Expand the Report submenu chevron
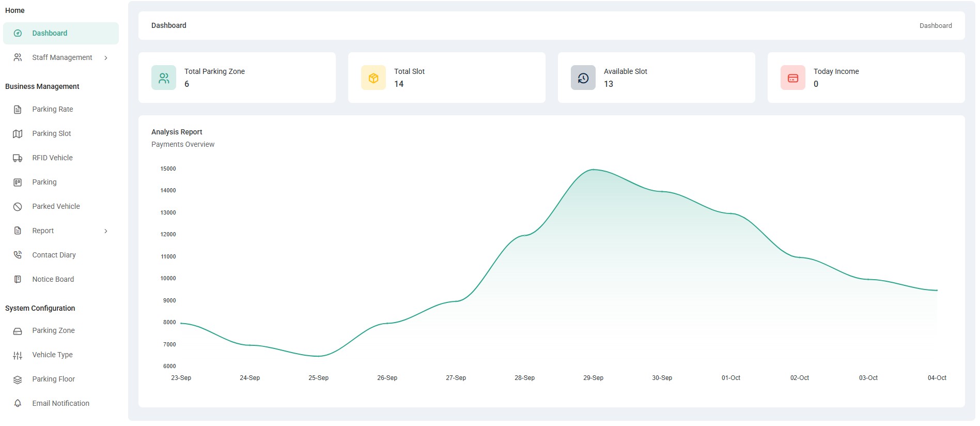The image size is (980, 426). coord(106,231)
